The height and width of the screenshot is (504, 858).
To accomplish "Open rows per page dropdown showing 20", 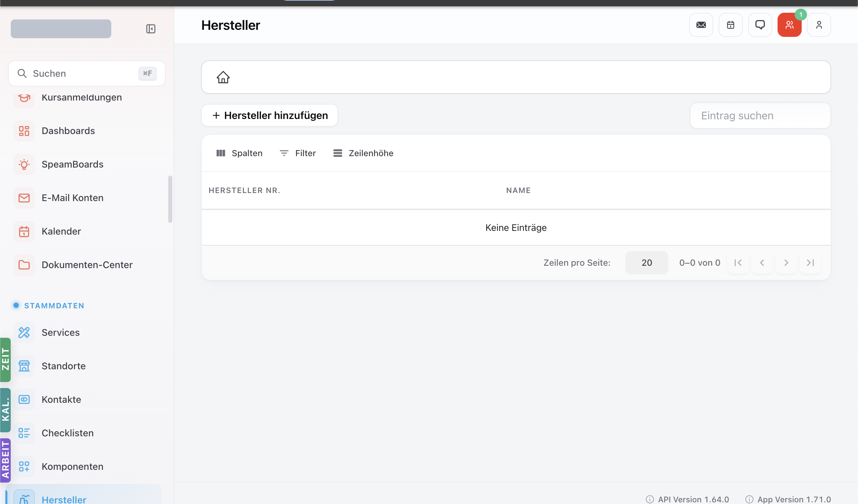I will click(646, 263).
